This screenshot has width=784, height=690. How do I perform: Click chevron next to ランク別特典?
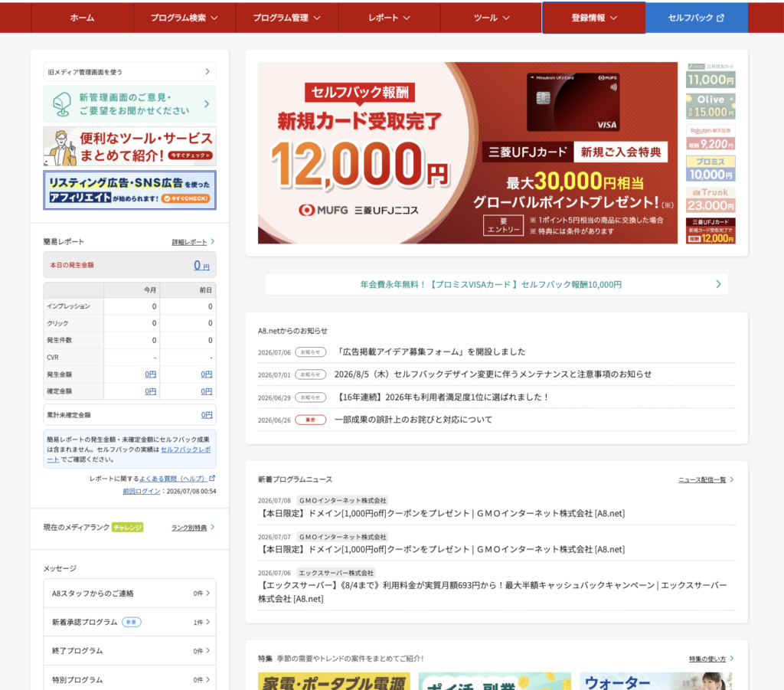[213, 527]
